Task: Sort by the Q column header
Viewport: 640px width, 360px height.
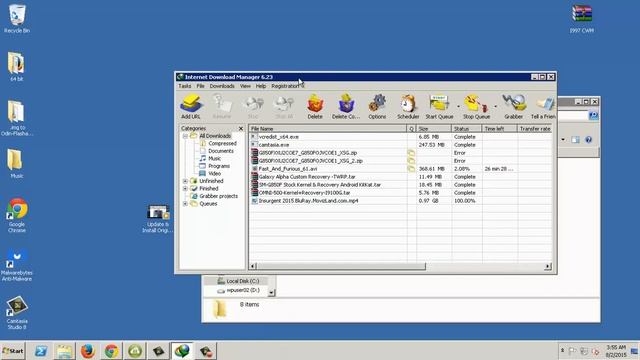Action: 411,129
